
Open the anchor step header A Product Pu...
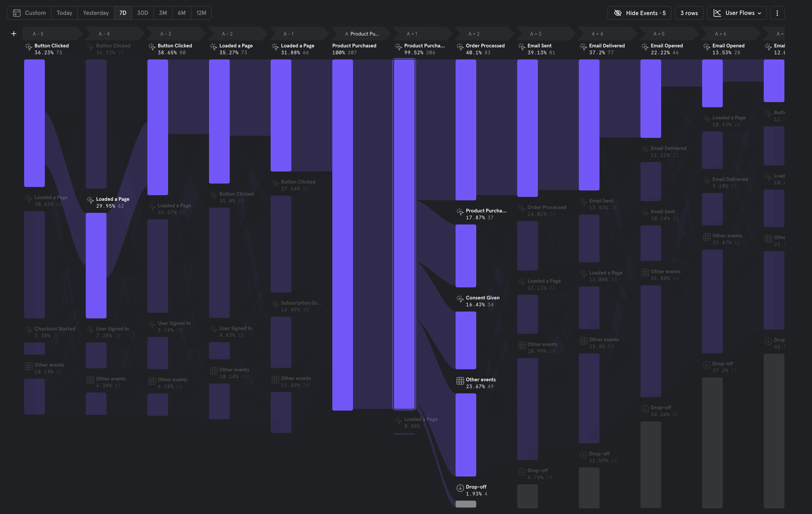point(361,34)
